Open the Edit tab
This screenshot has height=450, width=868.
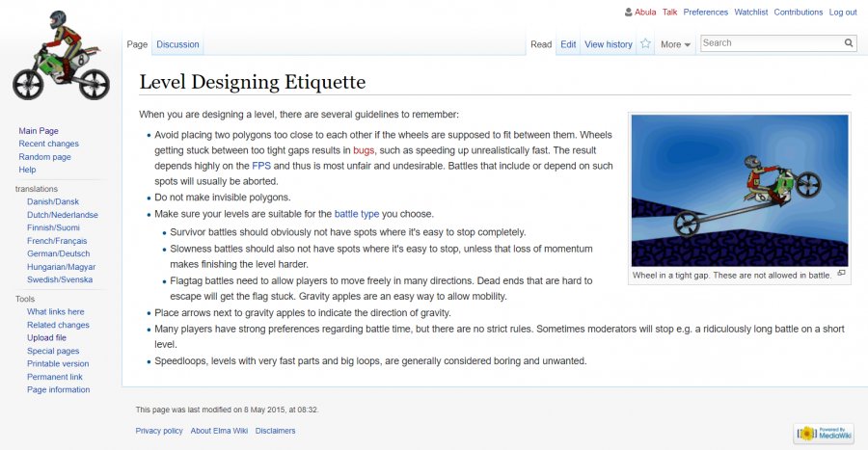tap(568, 44)
